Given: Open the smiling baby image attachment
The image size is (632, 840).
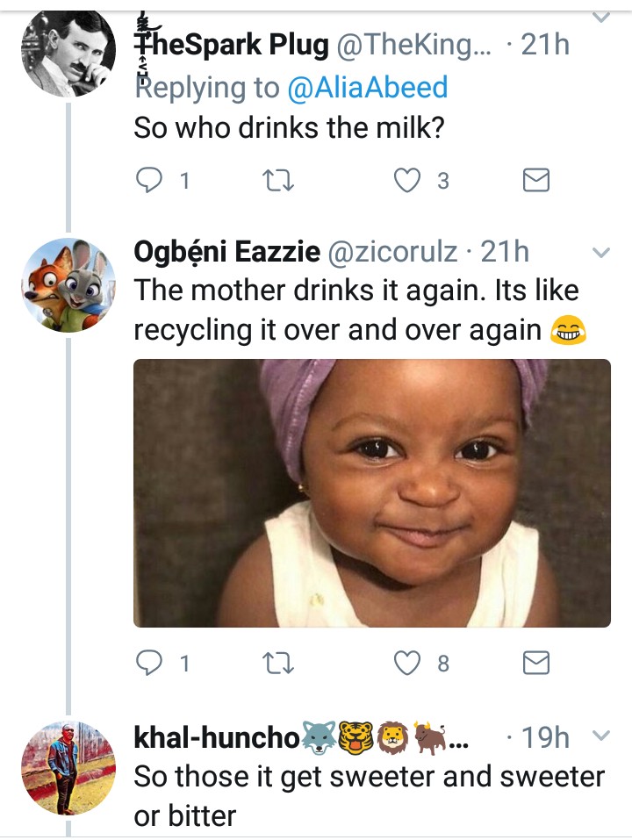Looking at the screenshot, I should click(x=371, y=492).
